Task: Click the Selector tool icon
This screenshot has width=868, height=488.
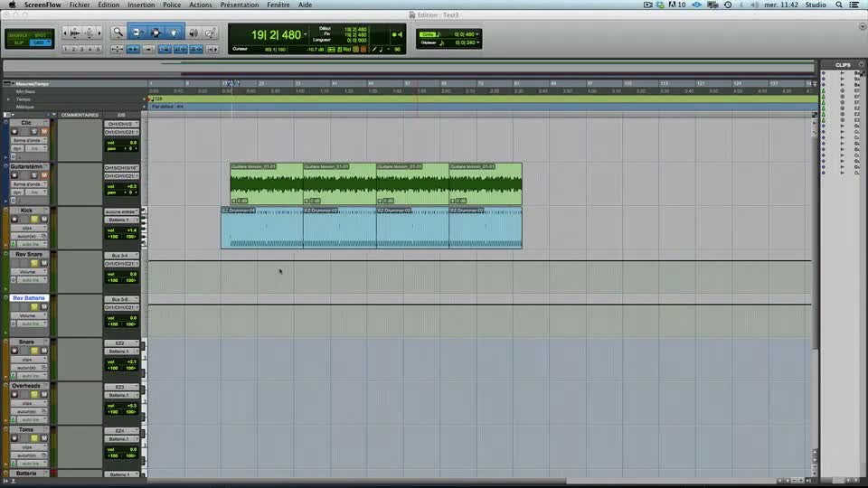Action: pyautogui.click(x=156, y=33)
